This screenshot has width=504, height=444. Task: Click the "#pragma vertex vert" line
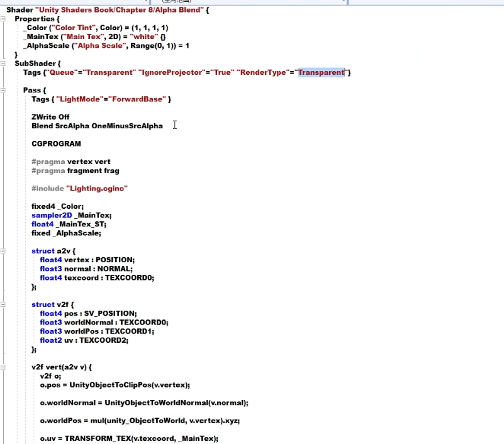(x=71, y=162)
